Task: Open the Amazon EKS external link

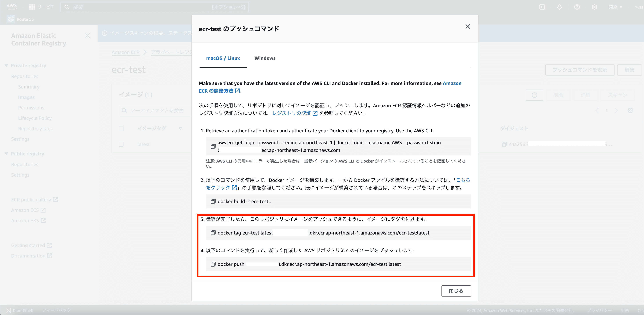Action: pos(28,221)
